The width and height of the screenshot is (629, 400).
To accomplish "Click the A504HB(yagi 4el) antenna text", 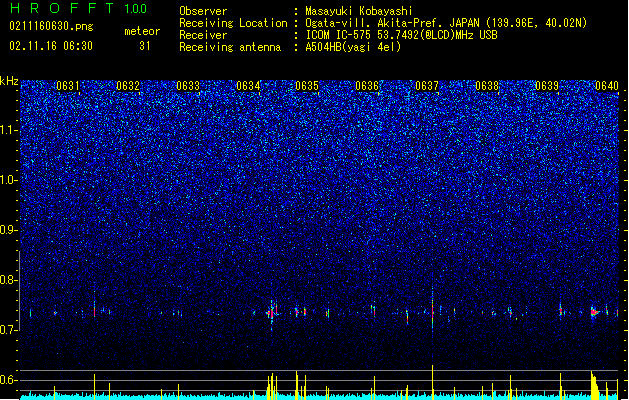I will (353, 47).
